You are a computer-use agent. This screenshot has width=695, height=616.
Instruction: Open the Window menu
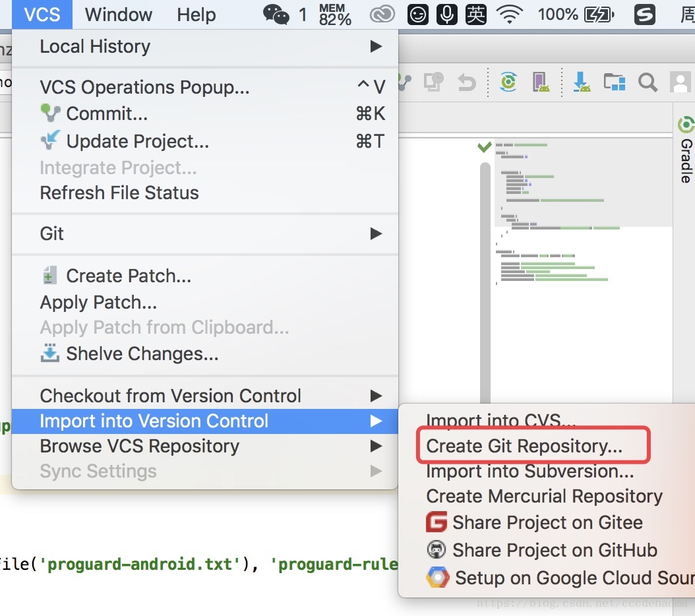[x=119, y=15]
